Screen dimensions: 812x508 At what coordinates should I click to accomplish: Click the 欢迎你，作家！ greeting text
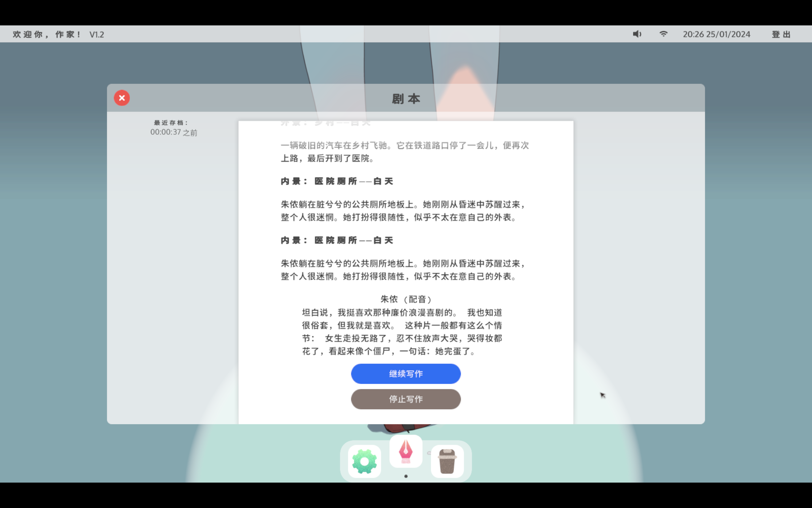pyautogui.click(x=47, y=34)
